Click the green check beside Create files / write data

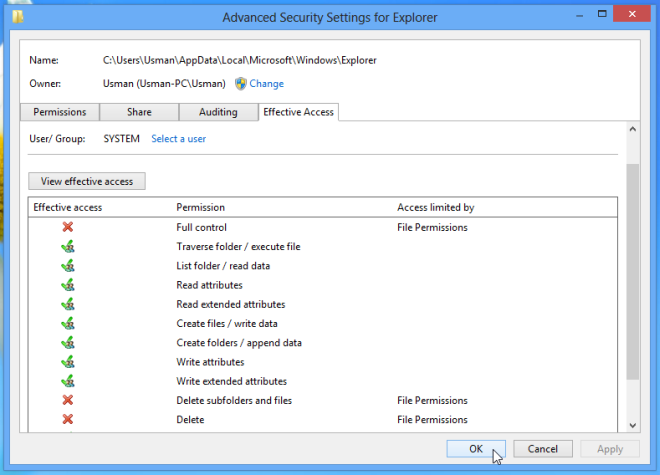click(67, 323)
